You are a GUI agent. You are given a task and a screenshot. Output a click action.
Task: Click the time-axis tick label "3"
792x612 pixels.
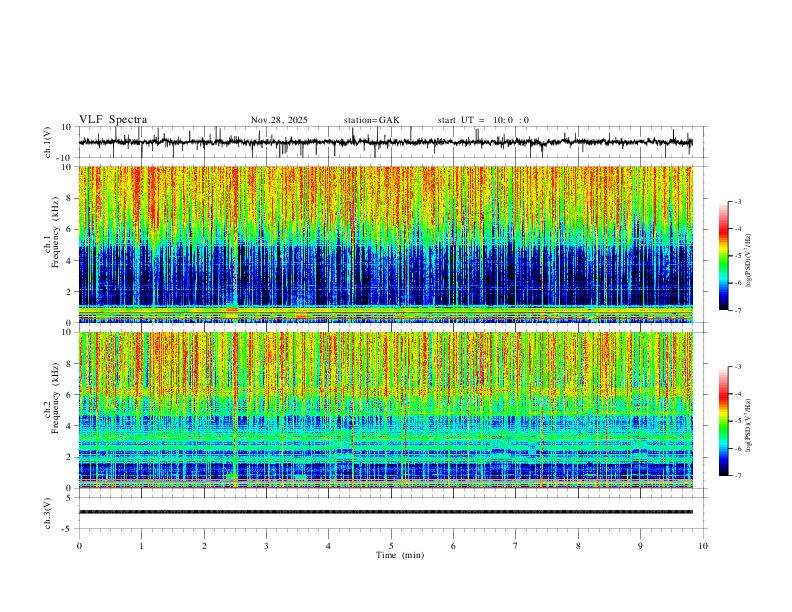tap(266, 546)
